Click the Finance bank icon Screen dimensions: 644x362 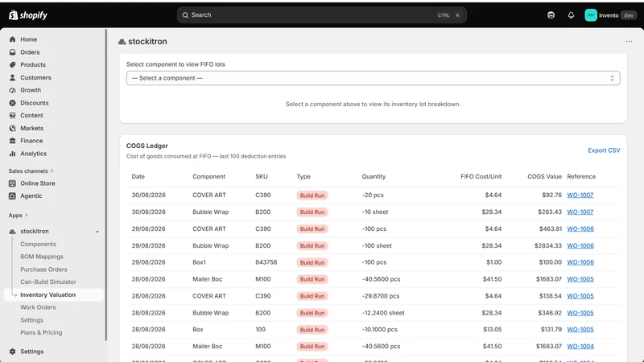pyautogui.click(x=12, y=141)
